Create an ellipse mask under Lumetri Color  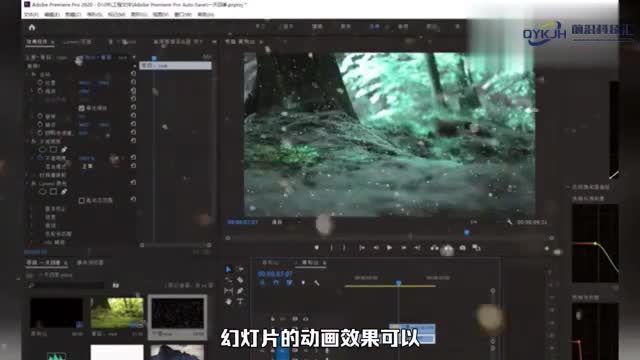click(x=42, y=191)
